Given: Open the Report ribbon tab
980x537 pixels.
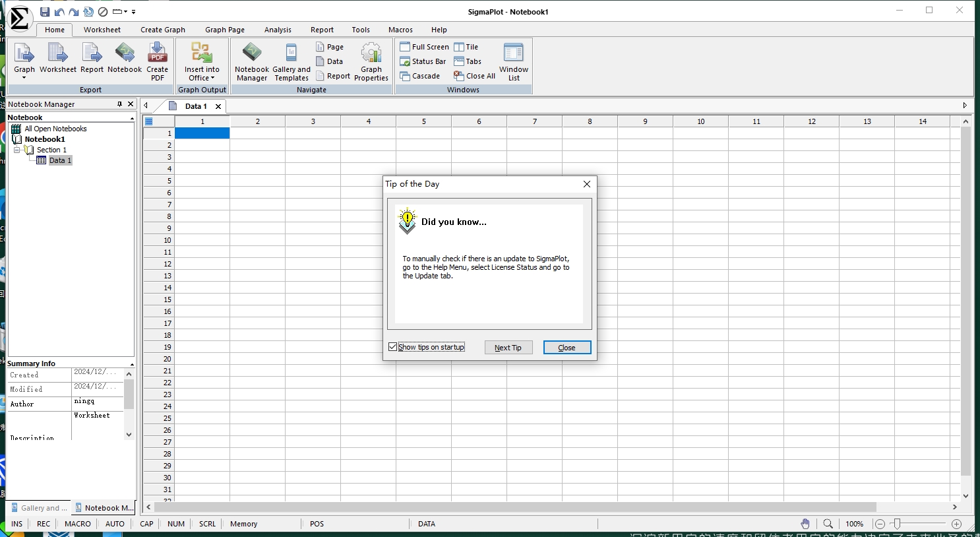Looking at the screenshot, I should [x=322, y=30].
